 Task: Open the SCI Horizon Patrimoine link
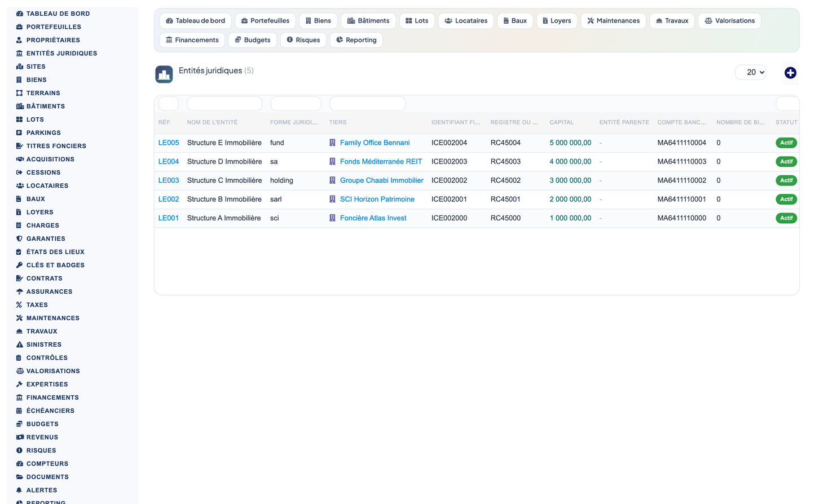point(377,200)
